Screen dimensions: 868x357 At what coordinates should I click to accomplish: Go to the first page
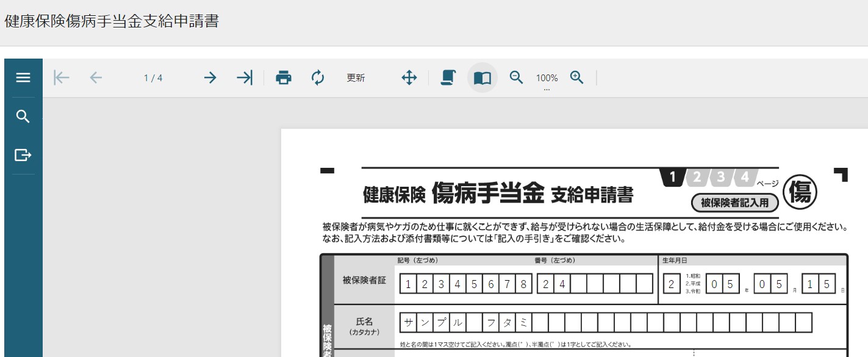point(62,78)
